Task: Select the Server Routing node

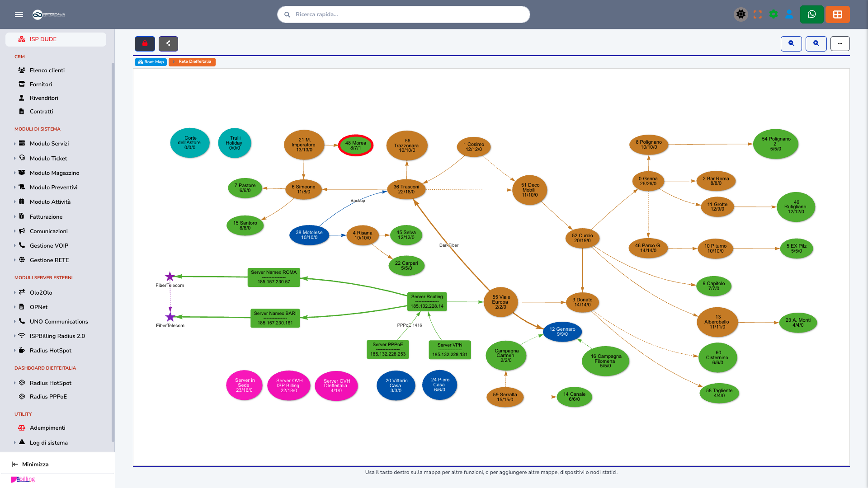Action: pyautogui.click(x=427, y=301)
